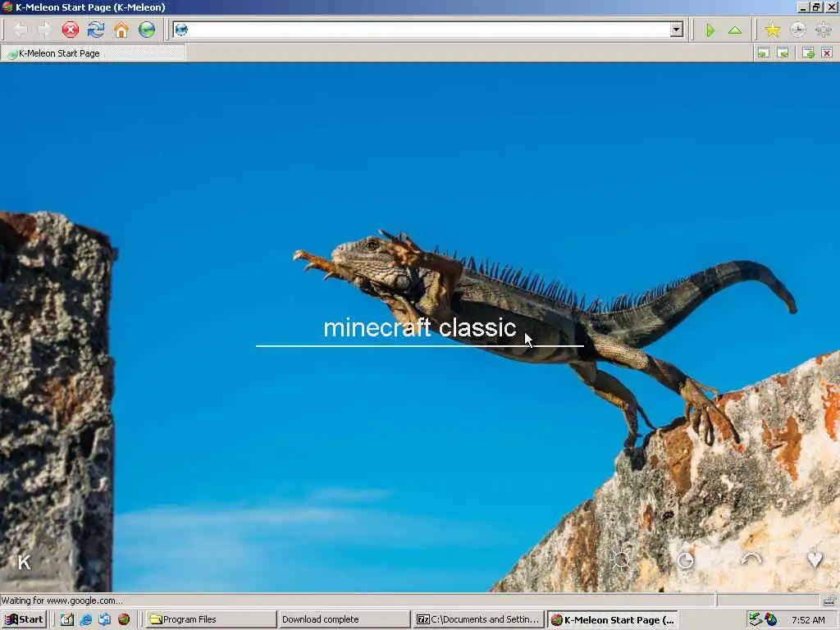The image size is (840, 630).
Task: Reload the page with blue arrows icon
Action: [x=96, y=30]
